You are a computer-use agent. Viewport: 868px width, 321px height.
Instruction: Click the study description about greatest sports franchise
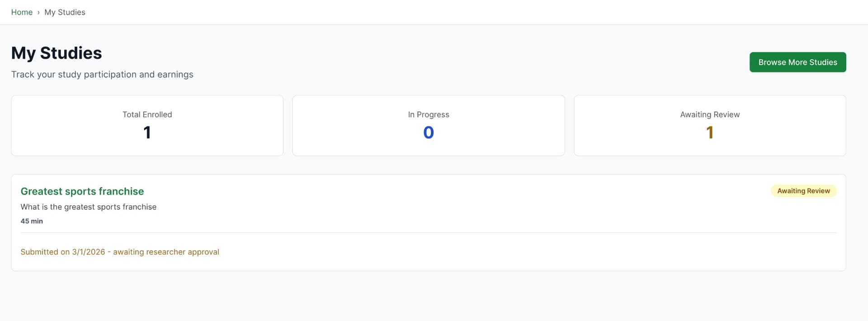[88, 206]
